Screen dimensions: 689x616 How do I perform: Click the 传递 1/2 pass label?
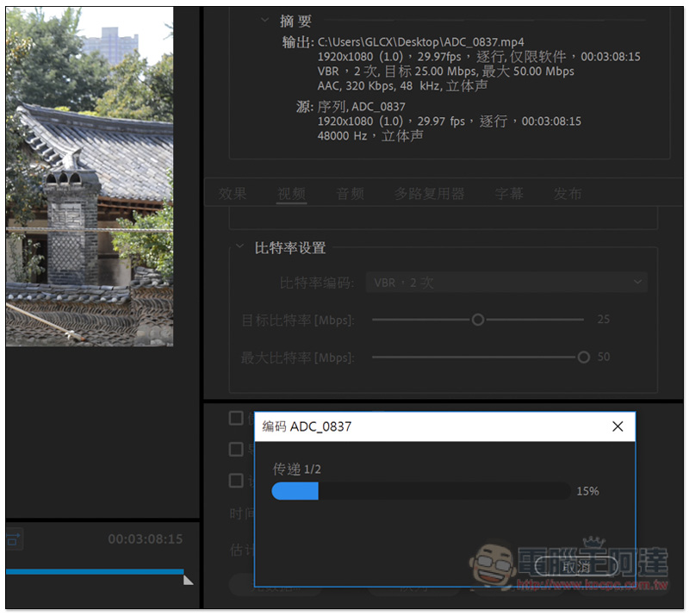pyautogui.click(x=296, y=470)
